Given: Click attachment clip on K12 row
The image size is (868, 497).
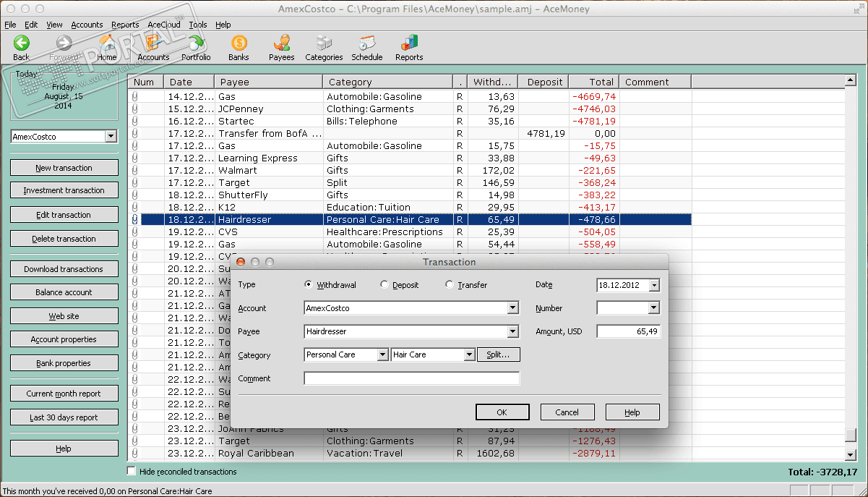Looking at the screenshot, I should (134, 208).
